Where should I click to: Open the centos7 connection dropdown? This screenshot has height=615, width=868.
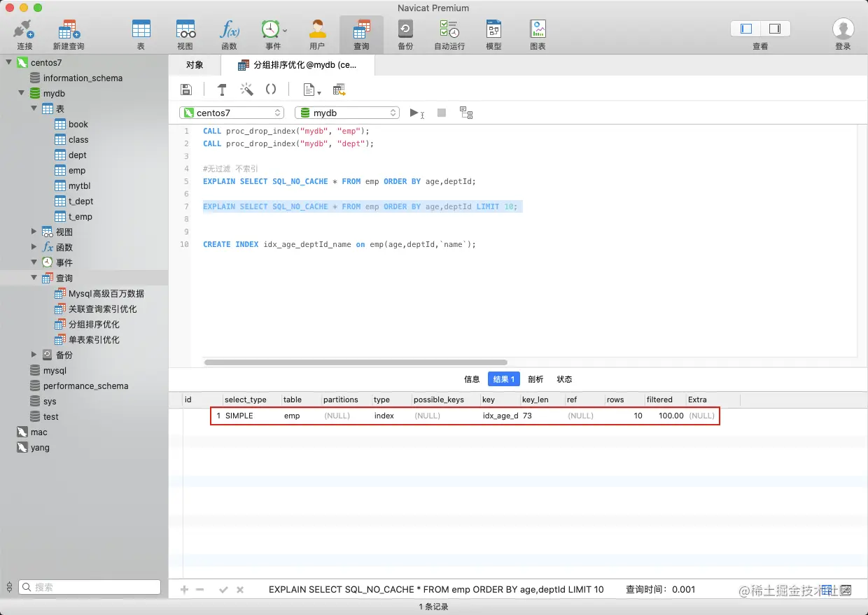pos(232,113)
